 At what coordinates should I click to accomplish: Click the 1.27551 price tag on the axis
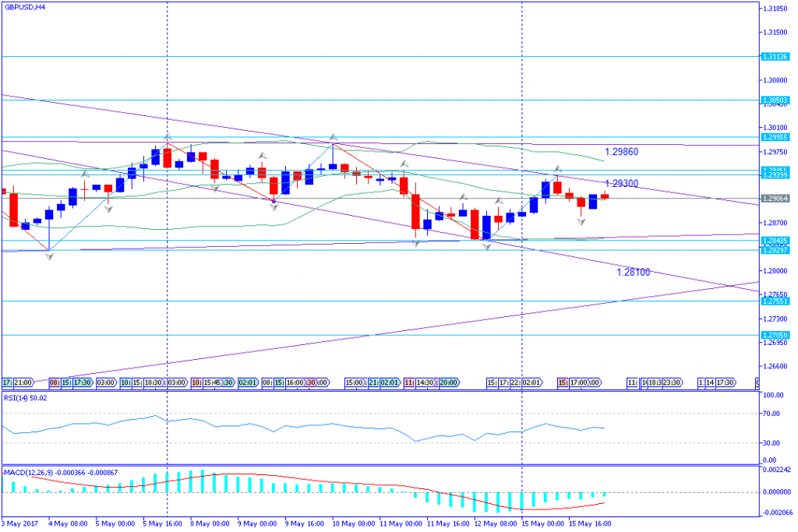(x=775, y=301)
